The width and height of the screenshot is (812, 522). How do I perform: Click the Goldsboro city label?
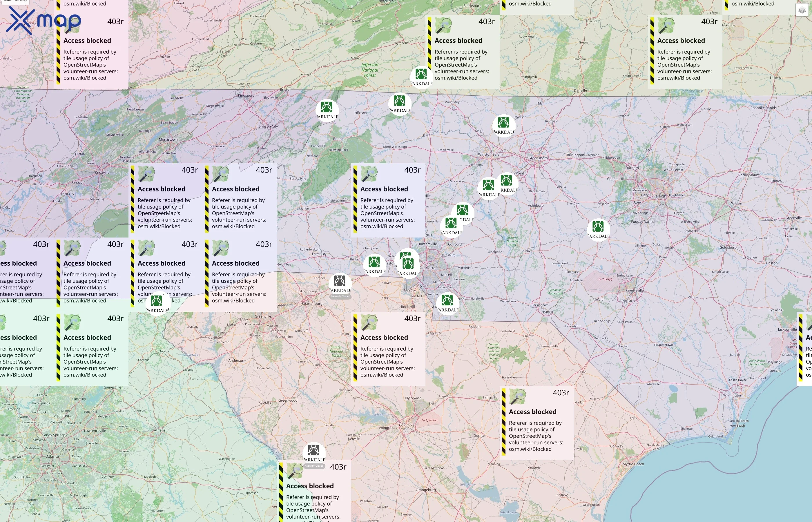coord(728,247)
